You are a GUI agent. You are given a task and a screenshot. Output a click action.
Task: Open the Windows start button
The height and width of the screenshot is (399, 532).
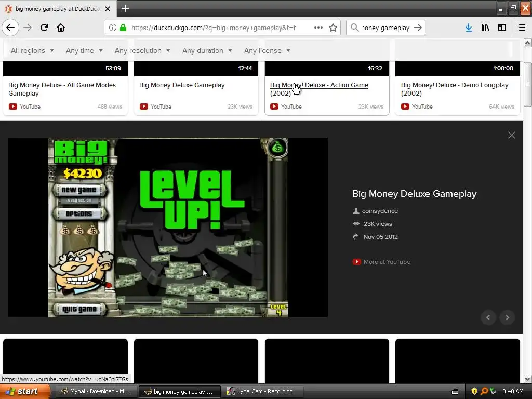(x=25, y=391)
